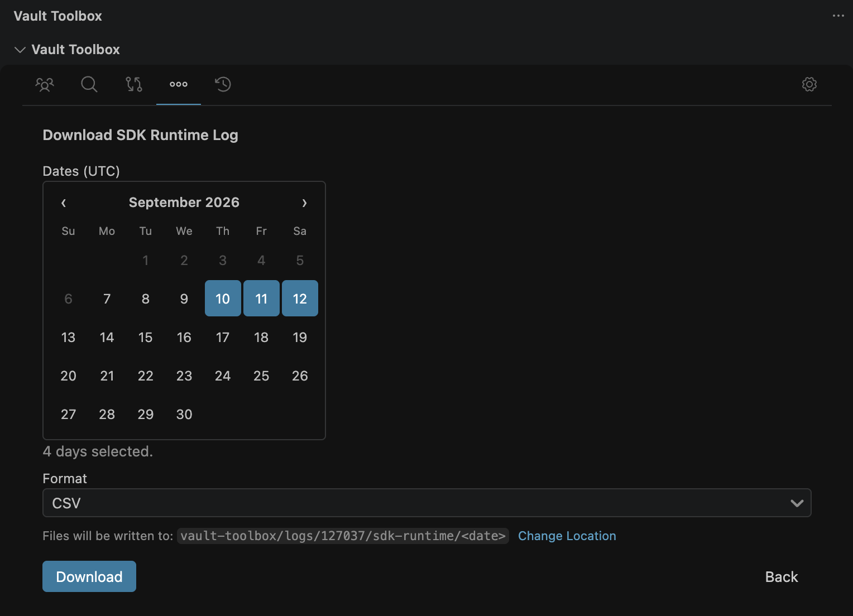
Task: Click the '4 days selected.' status text
Action: point(98,451)
